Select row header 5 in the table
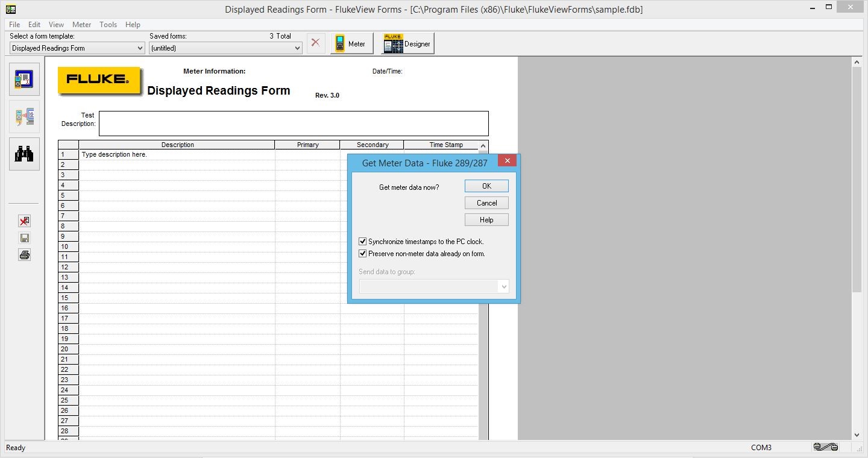The image size is (868, 458). (68, 195)
